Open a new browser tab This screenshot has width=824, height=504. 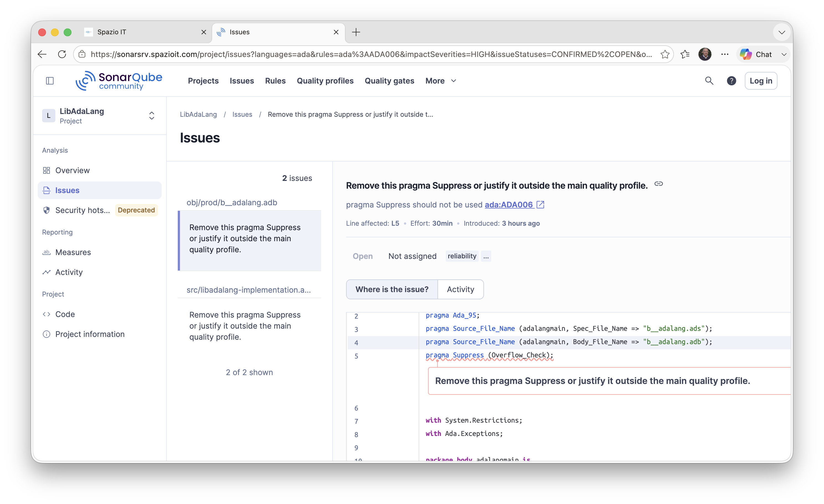point(356,32)
